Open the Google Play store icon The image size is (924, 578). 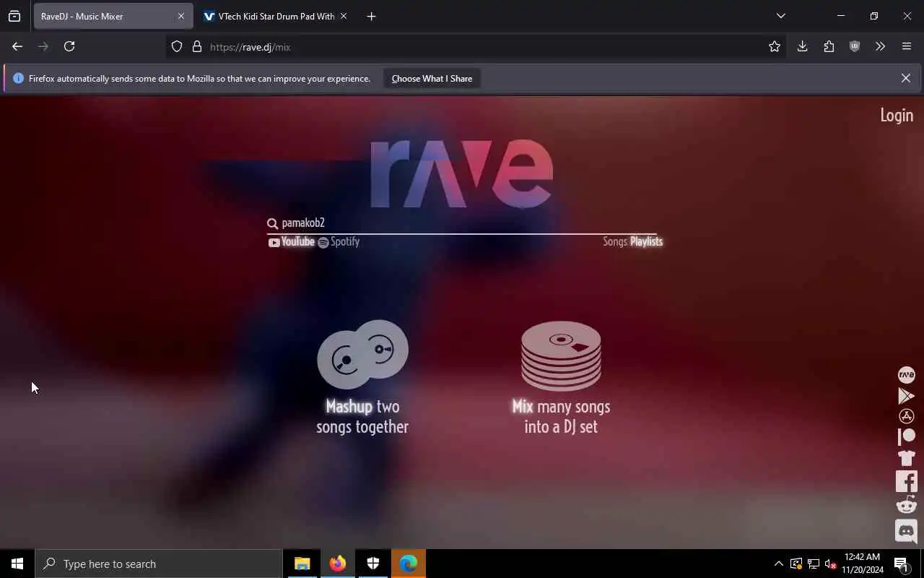click(x=906, y=395)
